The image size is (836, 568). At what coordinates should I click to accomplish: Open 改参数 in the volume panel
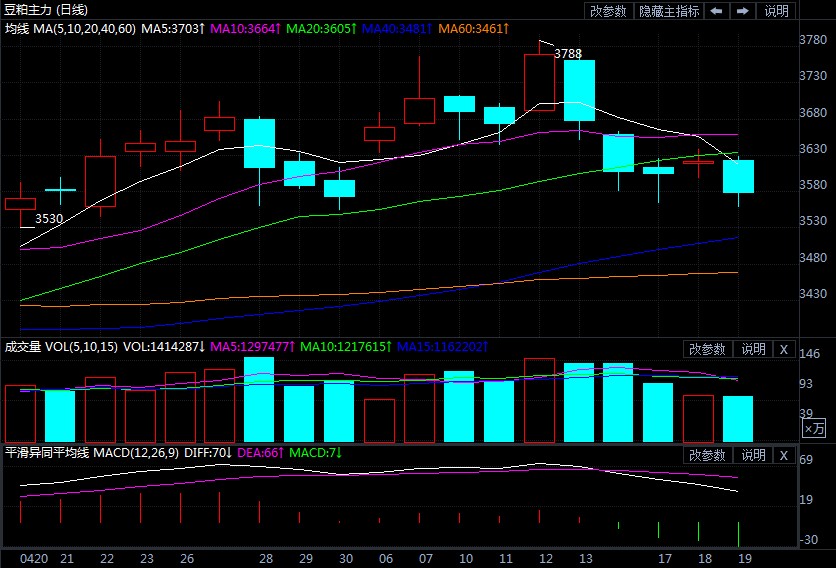708,349
